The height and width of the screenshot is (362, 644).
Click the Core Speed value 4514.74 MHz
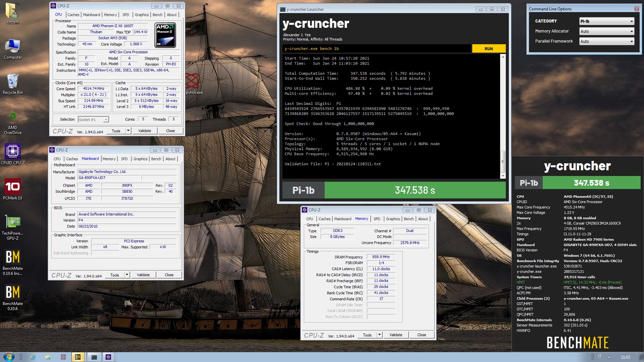(94, 88)
